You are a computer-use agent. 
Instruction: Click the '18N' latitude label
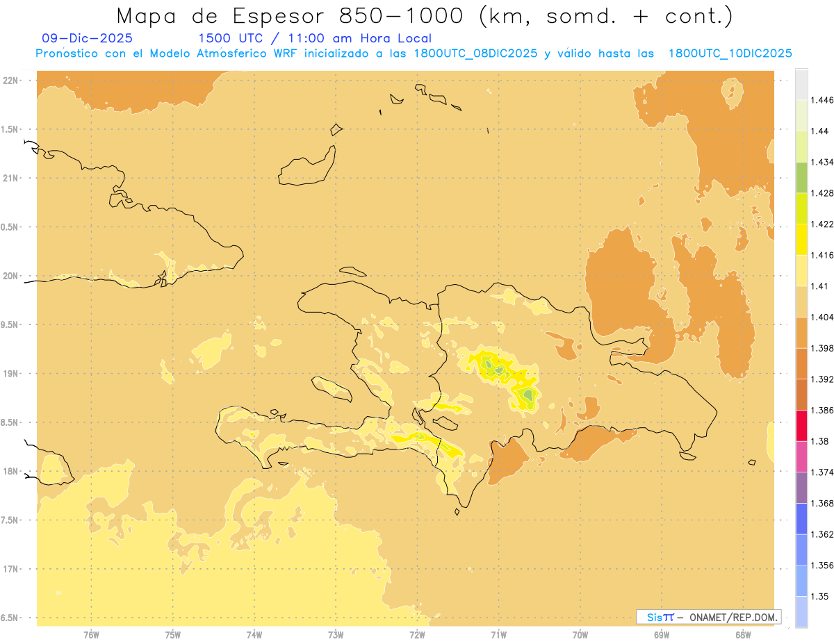click(x=11, y=471)
